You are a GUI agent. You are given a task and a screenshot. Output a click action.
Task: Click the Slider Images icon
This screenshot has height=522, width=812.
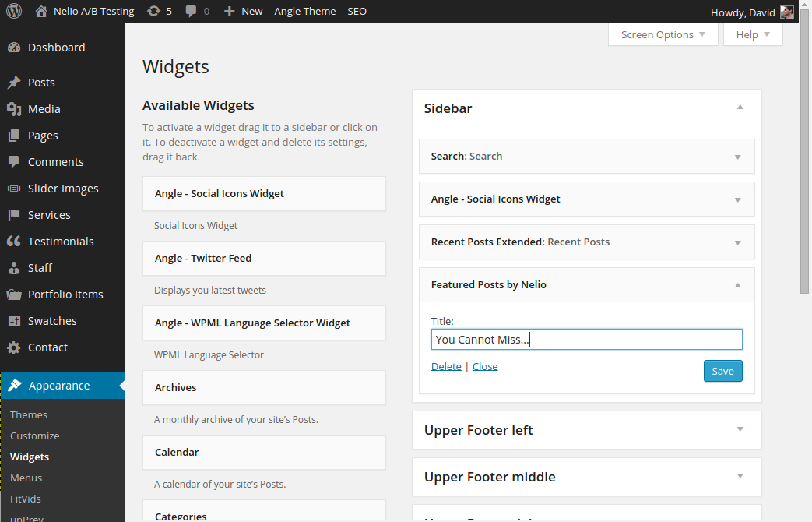(x=14, y=189)
